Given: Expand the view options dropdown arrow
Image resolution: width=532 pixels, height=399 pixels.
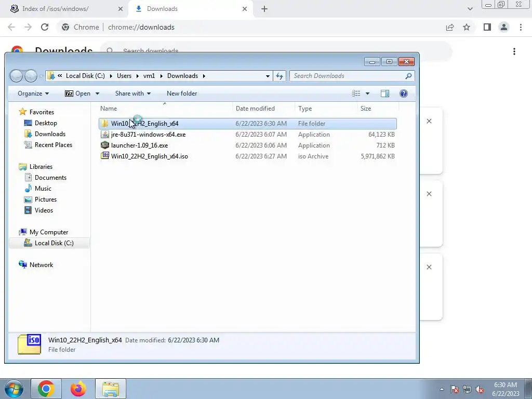Looking at the screenshot, I should [367, 94].
